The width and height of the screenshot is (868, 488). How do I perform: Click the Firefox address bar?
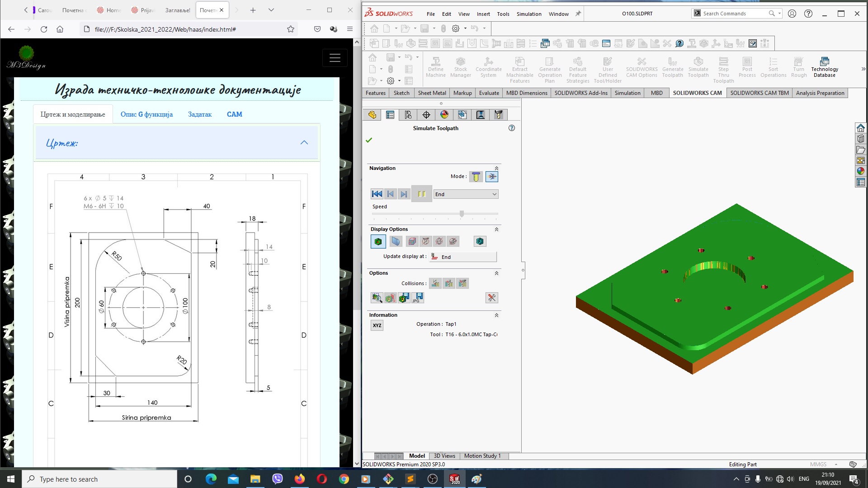coord(188,29)
